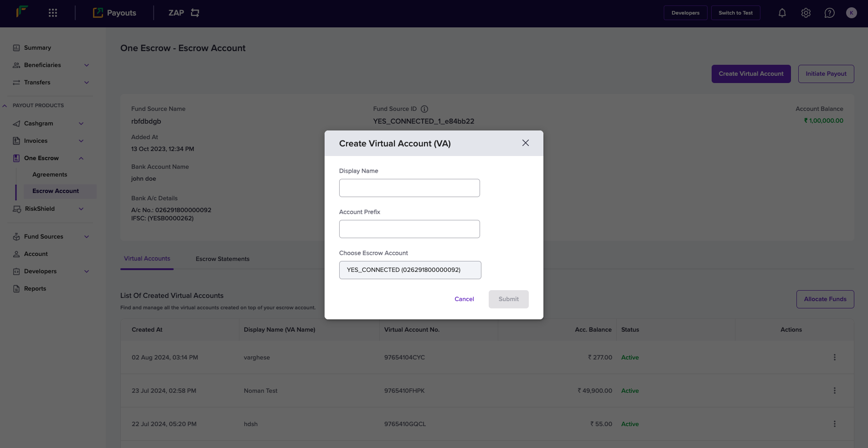Viewport: 868px width, 448px height.
Task: Click the top bar Developers button
Action: tap(686, 13)
